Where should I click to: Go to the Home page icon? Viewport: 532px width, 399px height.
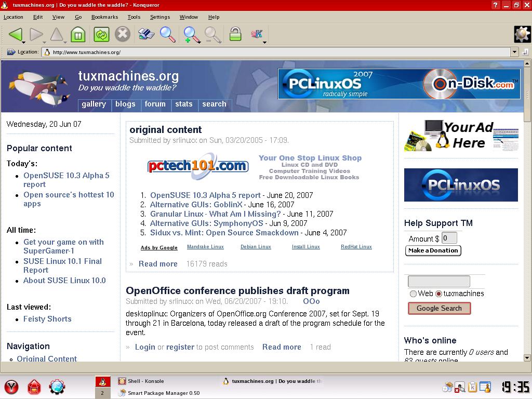(x=78, y=34)
